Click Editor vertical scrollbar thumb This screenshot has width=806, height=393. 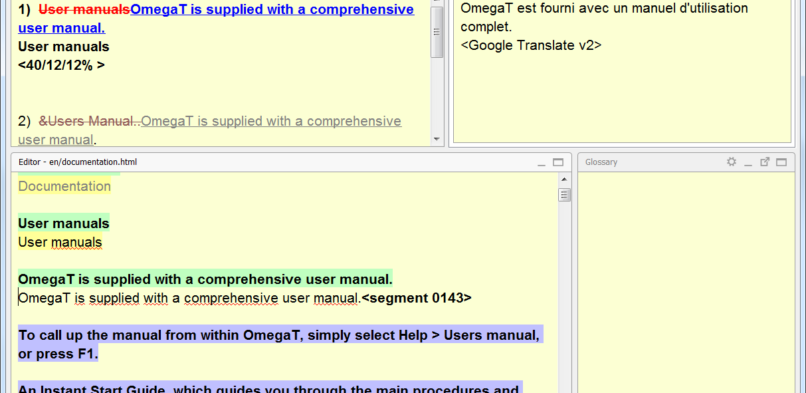(564, 195)
